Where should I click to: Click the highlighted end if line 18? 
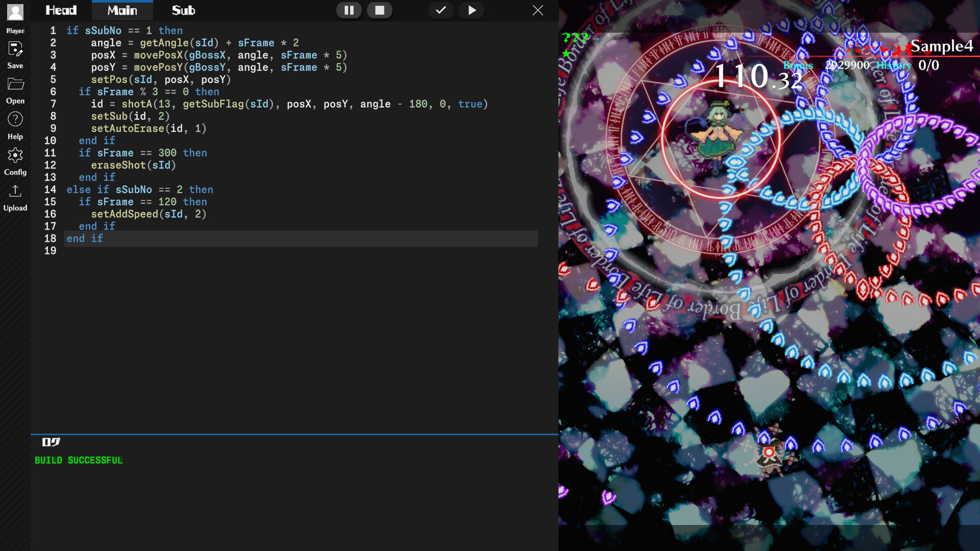tap(84, 238)
